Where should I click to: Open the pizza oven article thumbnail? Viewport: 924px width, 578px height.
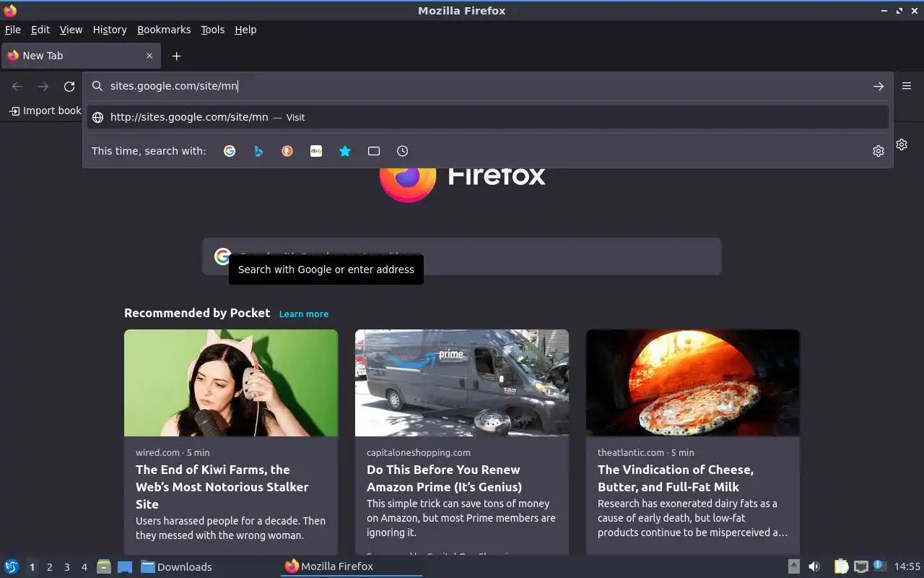coord(693,383)
